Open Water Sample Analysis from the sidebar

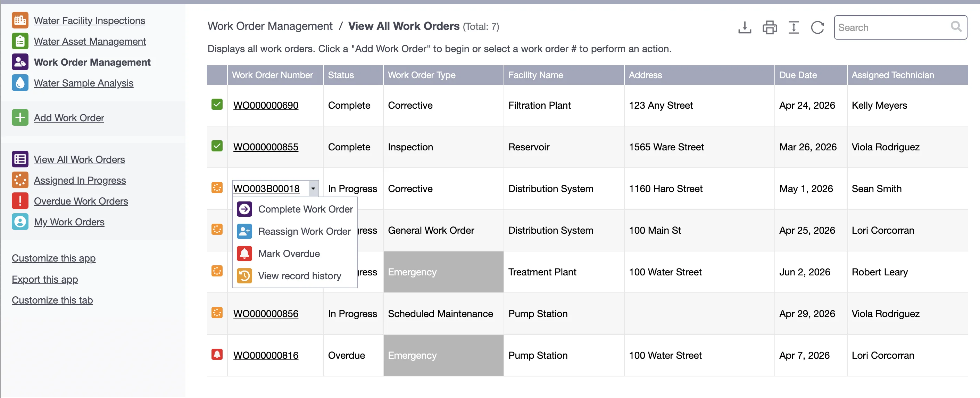(x=83, y=83)
